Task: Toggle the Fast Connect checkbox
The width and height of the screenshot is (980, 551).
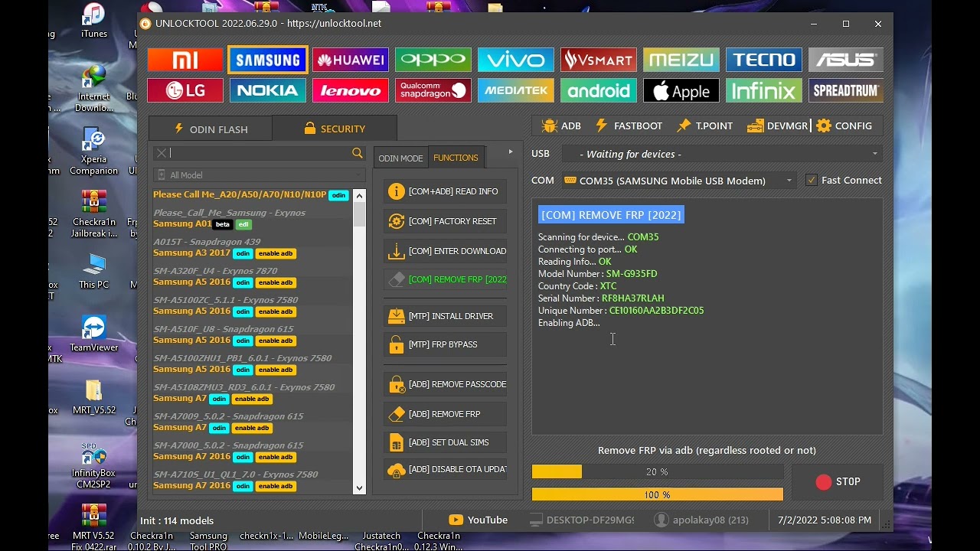Action: coord(812,181)
